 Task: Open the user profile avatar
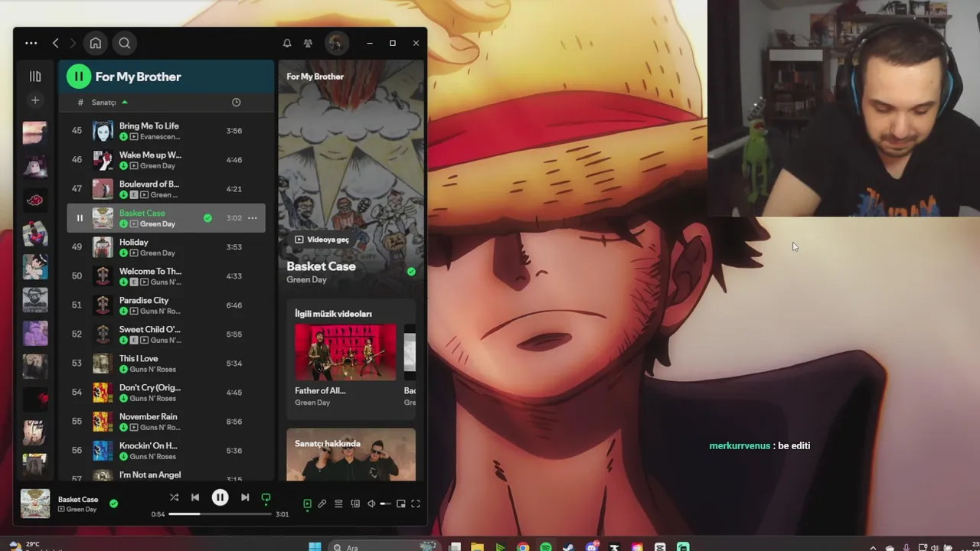(336, 44)
